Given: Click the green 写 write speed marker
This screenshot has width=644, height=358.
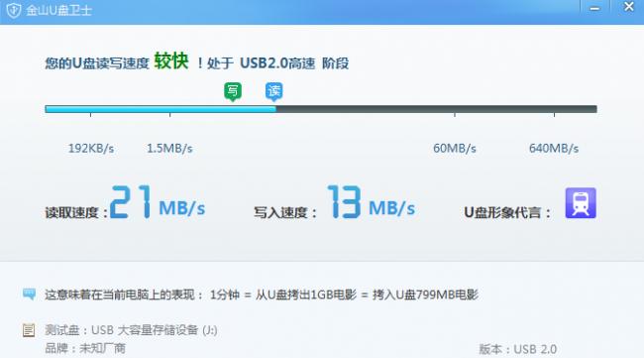Looking at the screenshot, I should point(233,91).
